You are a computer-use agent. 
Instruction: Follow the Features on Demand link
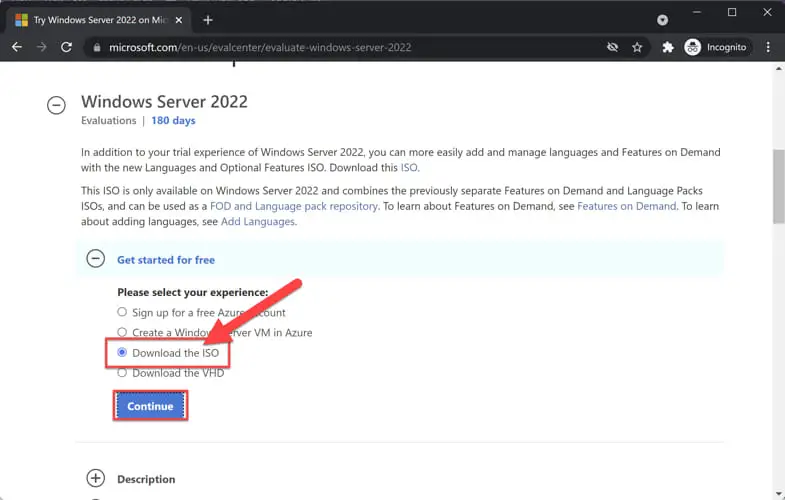[626, 206]
